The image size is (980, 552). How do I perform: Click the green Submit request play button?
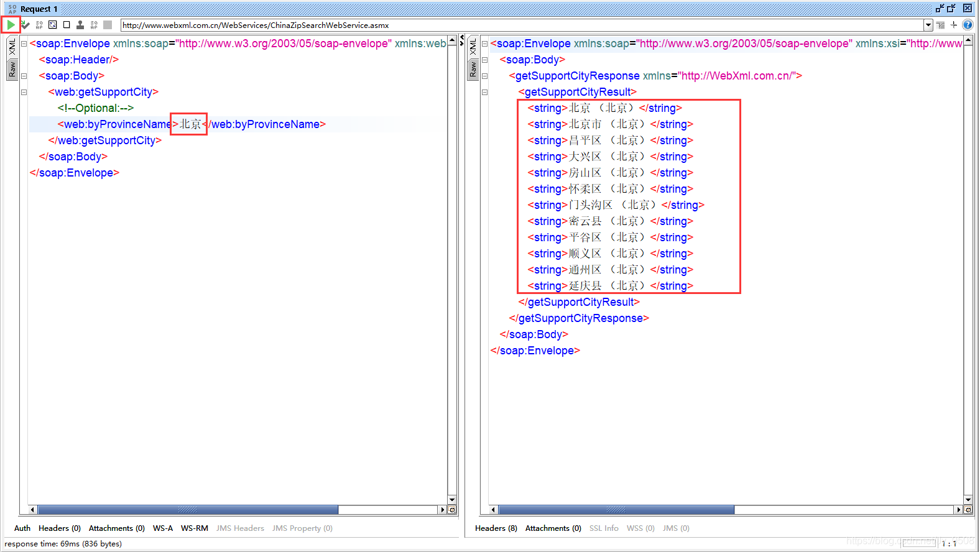click(11, 25)
